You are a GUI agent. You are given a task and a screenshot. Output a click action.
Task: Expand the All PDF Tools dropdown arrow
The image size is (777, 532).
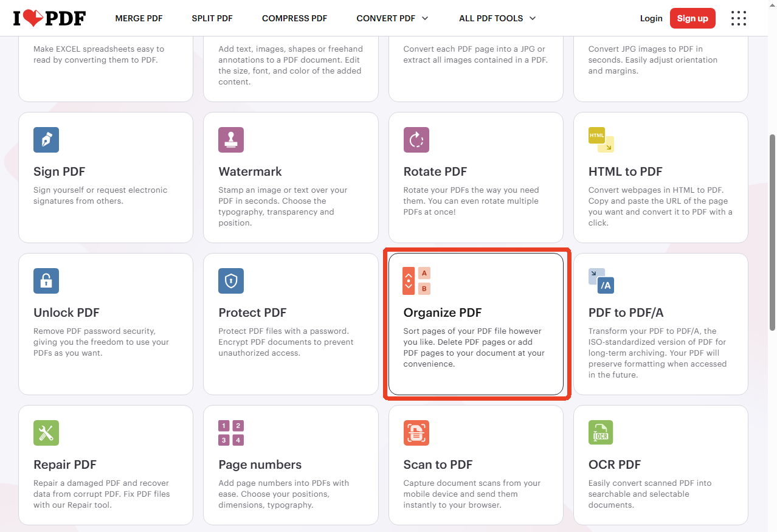(533, 18)
